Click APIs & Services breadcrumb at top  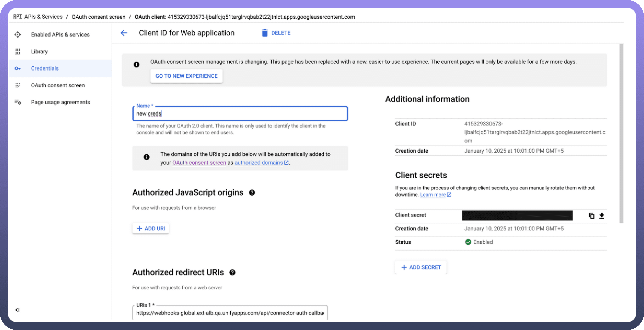pos(43,17)
